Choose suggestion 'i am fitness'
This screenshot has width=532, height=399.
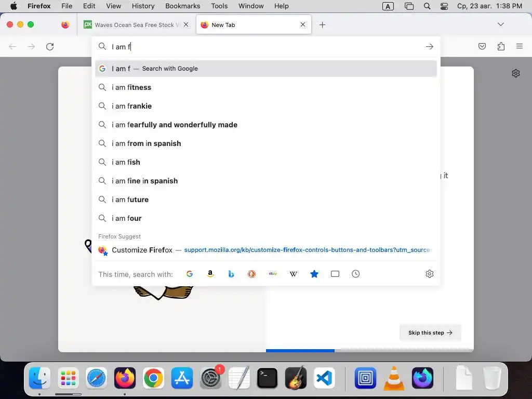pos(266,87)
